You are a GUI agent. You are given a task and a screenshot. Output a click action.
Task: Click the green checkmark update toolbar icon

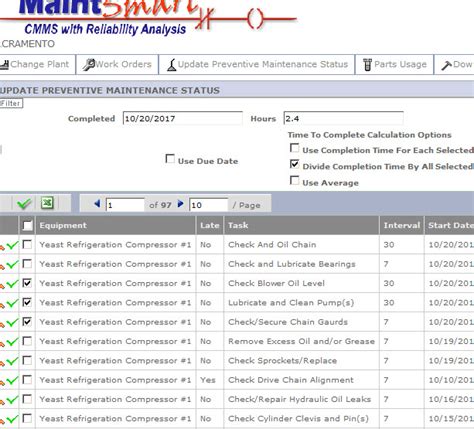coord(24,203)
